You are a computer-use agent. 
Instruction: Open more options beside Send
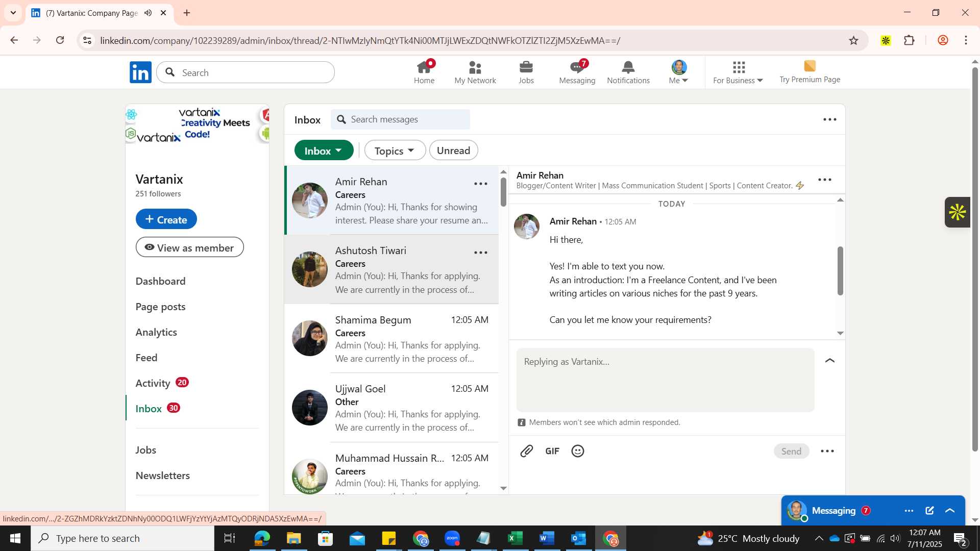pyautogui.click(x=827, y=451)
